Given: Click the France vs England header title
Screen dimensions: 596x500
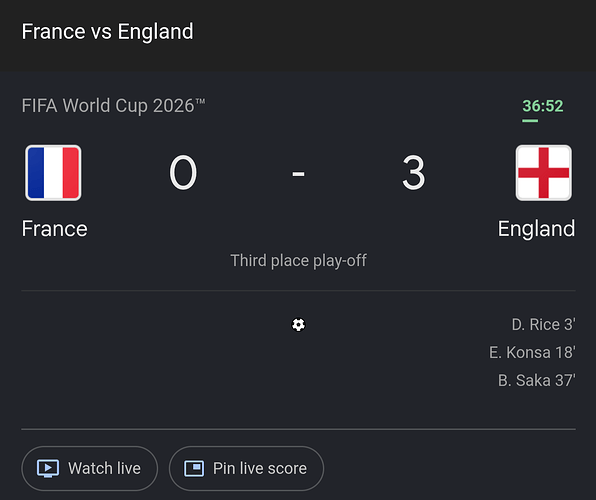Looking at the screenshot, I should (x=108, y=32).
